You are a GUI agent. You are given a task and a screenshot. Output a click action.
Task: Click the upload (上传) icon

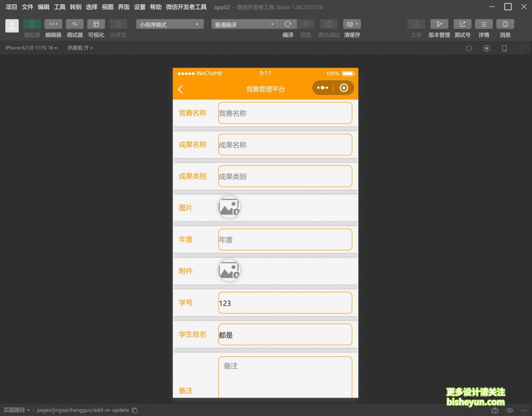[x=416, y=24]
